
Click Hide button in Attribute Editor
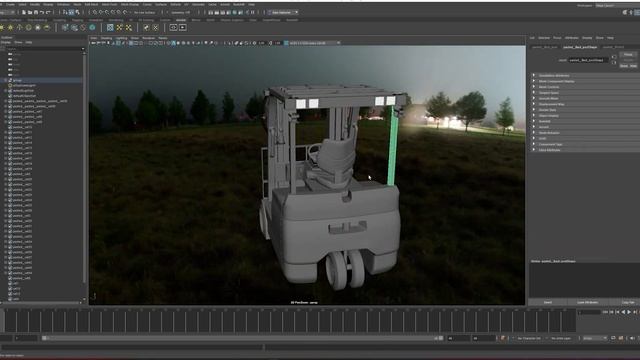(633, 66)
